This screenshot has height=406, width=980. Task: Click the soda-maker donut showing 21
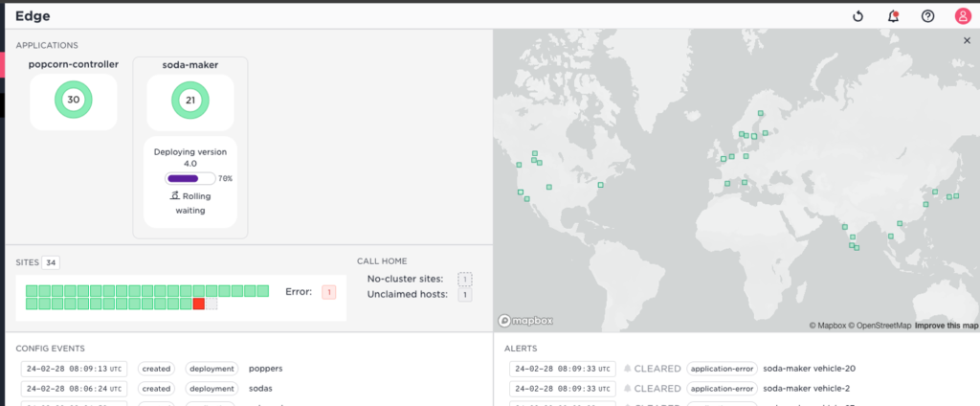(190, 101)
